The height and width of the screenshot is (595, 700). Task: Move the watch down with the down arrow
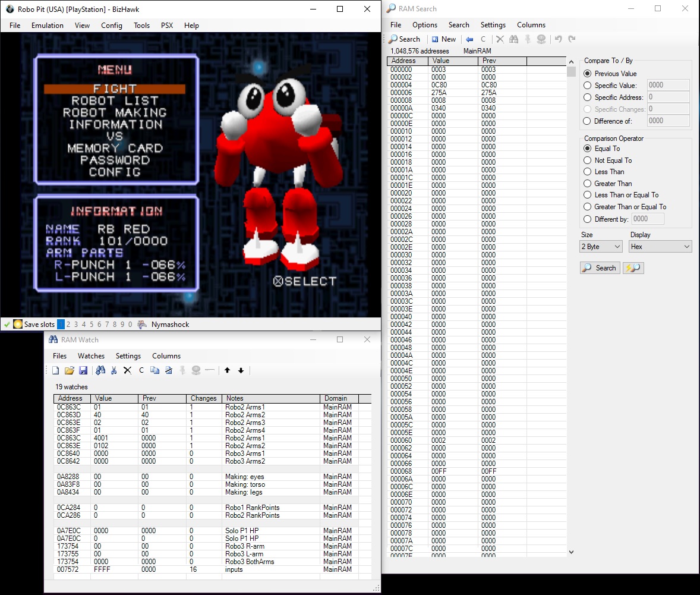[x=241, y=370]
